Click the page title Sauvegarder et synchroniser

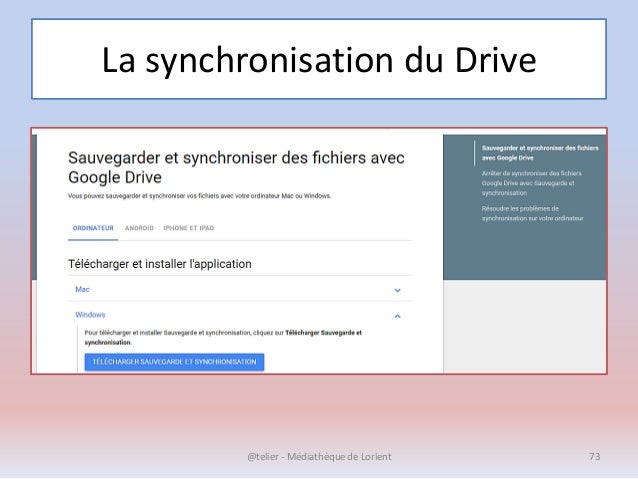click(x=236, y=167)
